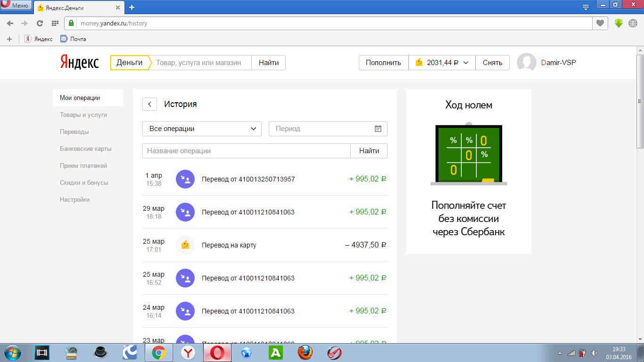This screenshot has height=362, width=644.
Task: Click the green padlock security icon
Action: pyautogui.click(x=71, y=23)
